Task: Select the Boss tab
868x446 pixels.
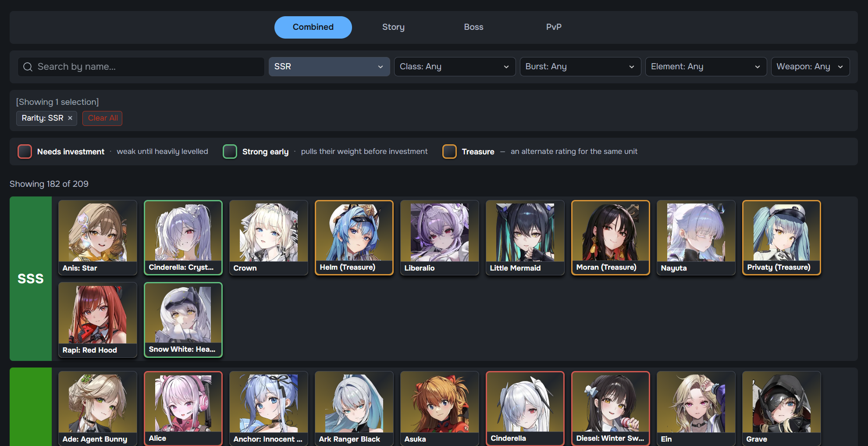Action: [473, 27]
